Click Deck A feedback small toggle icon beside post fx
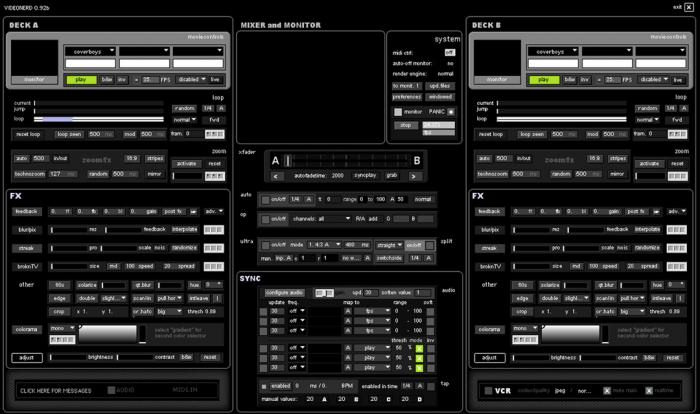 pyautogui.click(x=193, y=212)
